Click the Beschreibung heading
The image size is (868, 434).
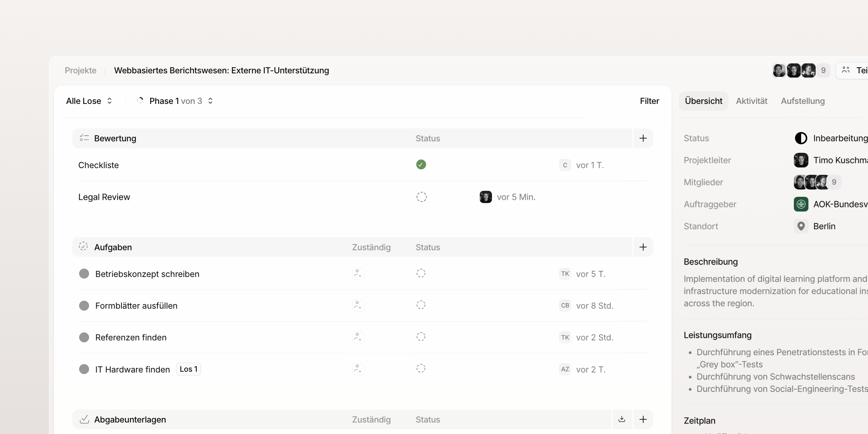click(711, 262)
